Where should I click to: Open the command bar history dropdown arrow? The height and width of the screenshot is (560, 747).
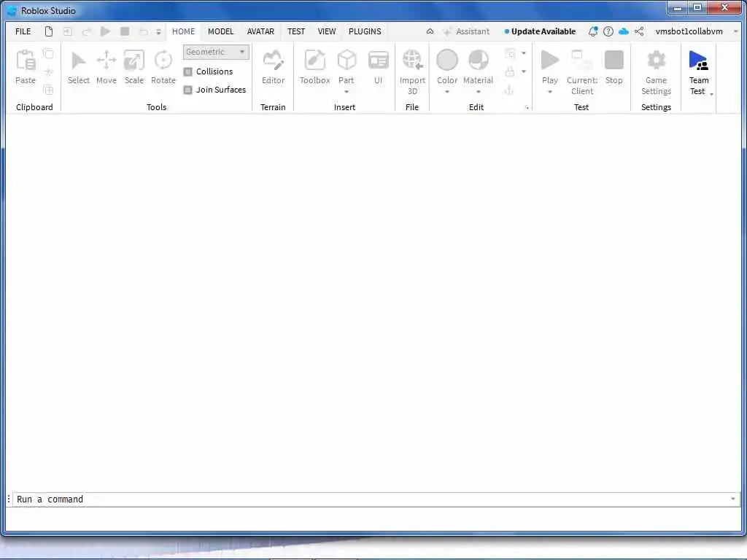coord(732,499)
